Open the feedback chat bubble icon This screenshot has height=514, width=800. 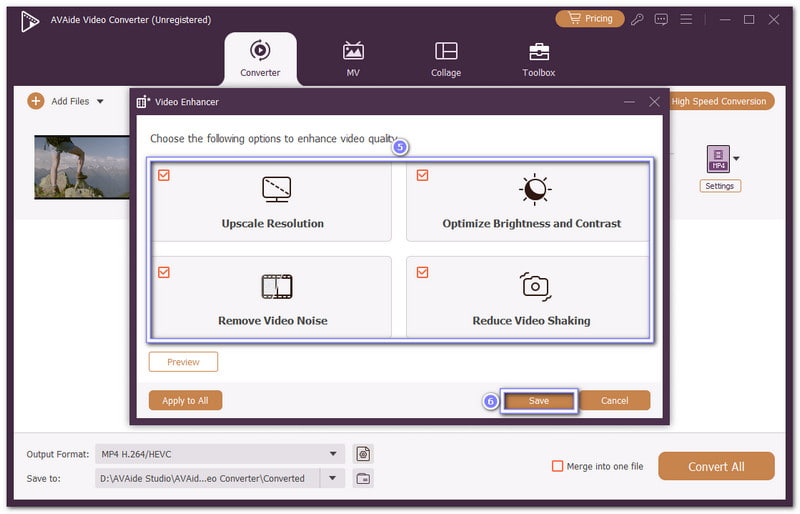(660, 19)
